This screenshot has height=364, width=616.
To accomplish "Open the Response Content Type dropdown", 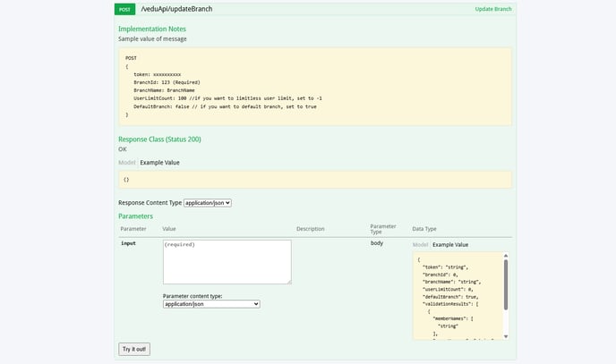I will pos(208,203).
